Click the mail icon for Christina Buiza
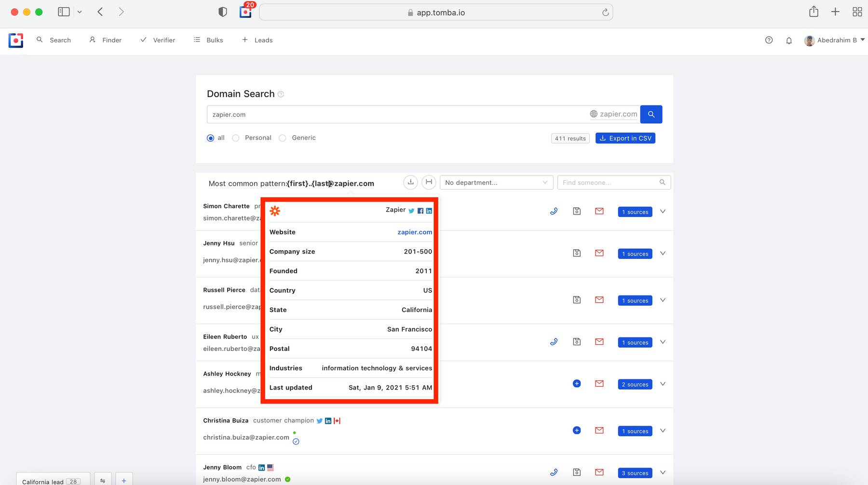Viewport: 868px width, 485px height. click(599, 431)
